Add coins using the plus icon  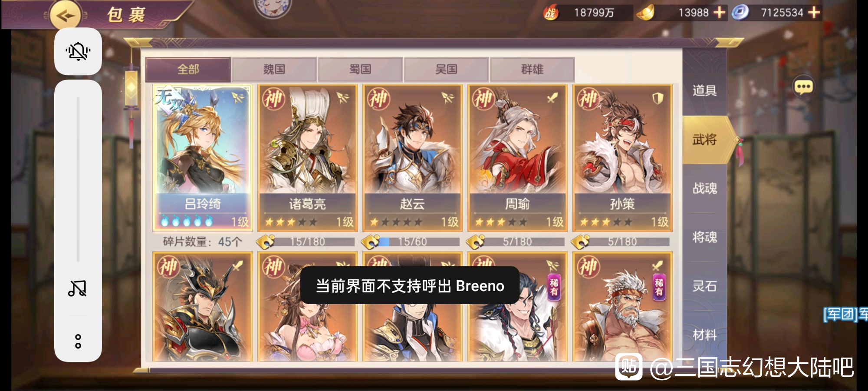814,12
